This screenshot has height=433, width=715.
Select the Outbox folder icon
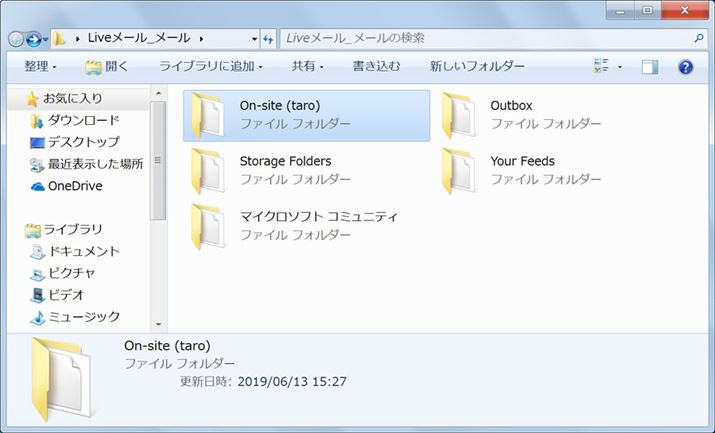coord(459,115)
